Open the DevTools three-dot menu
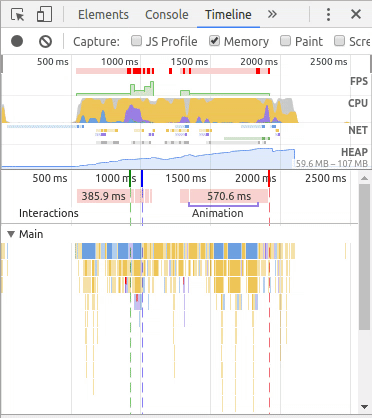 (x=328, y=15)
